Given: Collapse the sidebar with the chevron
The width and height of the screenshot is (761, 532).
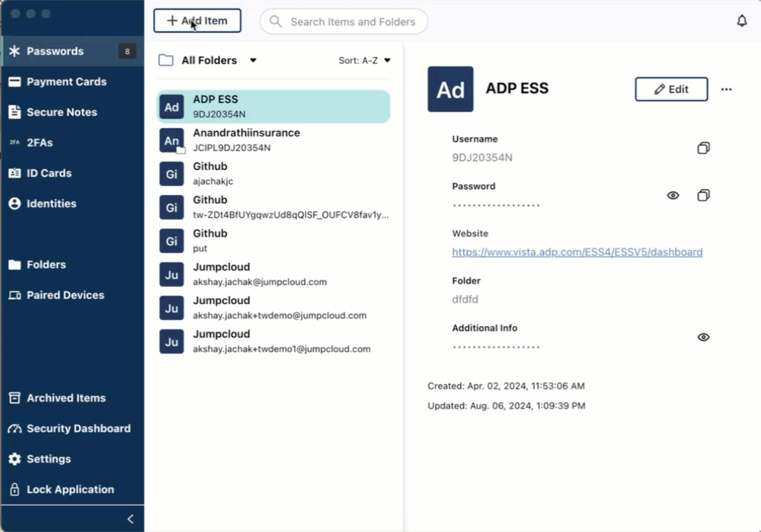Looking at the screenshot, I should click(x=130, y=518).
